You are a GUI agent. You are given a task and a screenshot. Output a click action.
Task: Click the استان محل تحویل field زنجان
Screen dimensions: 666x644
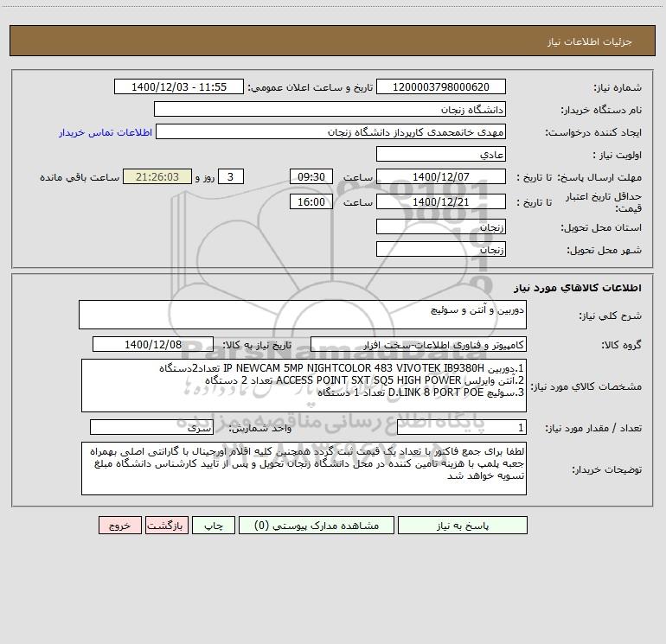pos(441,226)
